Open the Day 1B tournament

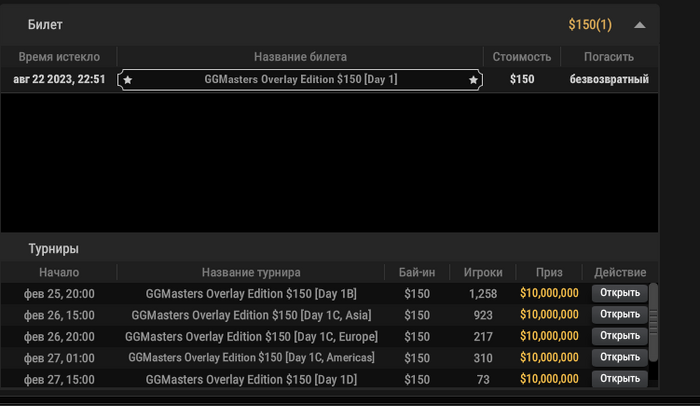coord(620,293)
